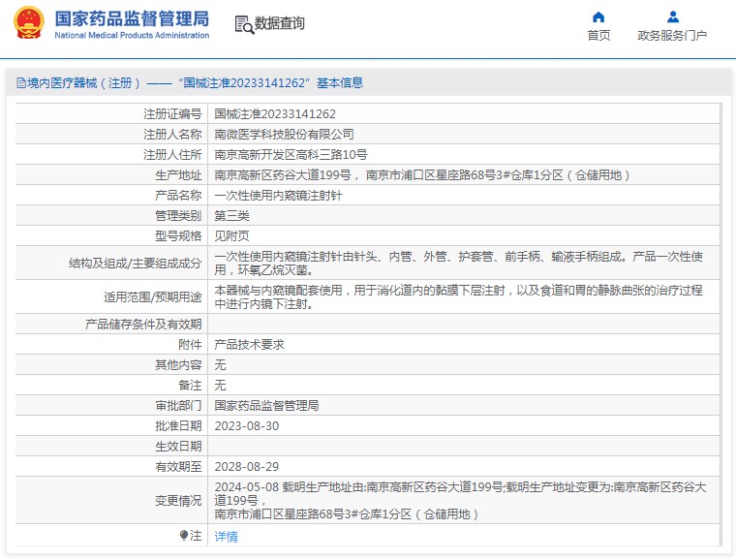Screen dimensions: 736x560
Task: Click registration number 国械注准20233141262 in table
Action: pyautogui.click(x=275, y=114)
